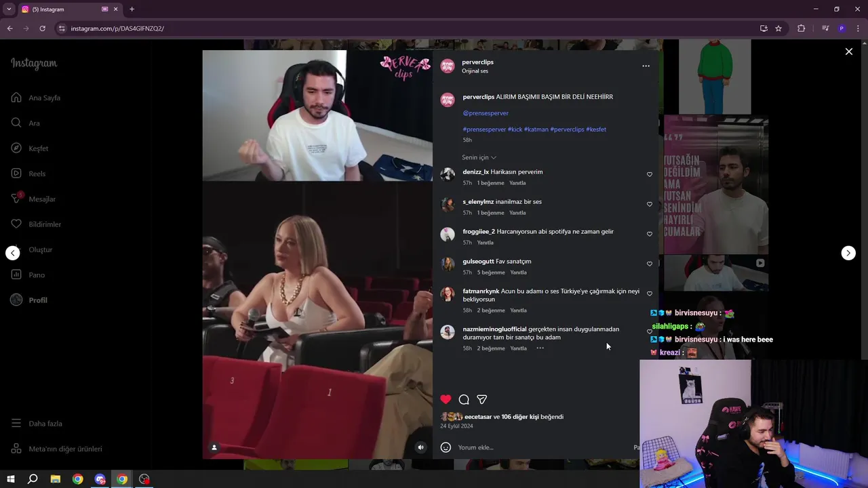Open Ana Sayfa home icon in sidebar
868x488 pixels.
16,98
